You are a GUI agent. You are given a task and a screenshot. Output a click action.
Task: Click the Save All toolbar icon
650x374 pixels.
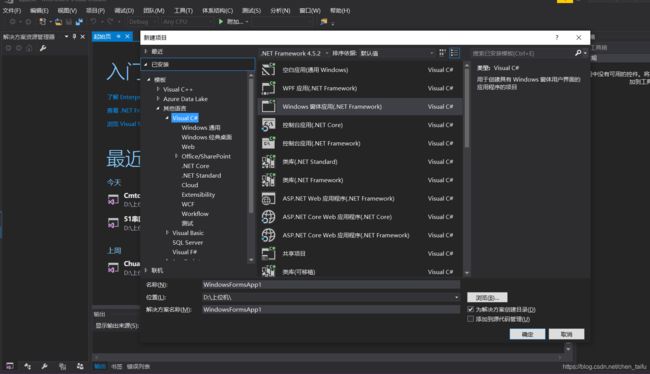(x=79, y=22)
